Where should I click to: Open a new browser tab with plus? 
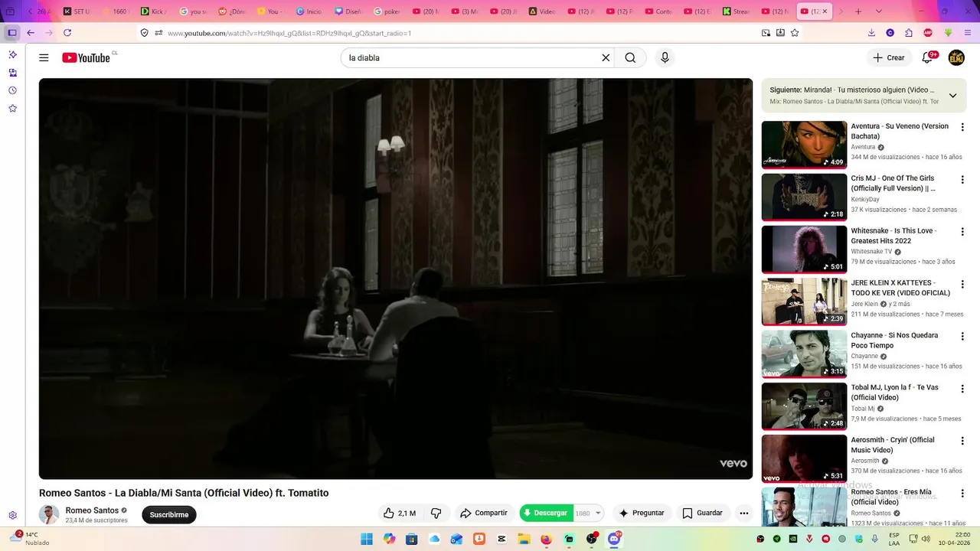(858, 11)
